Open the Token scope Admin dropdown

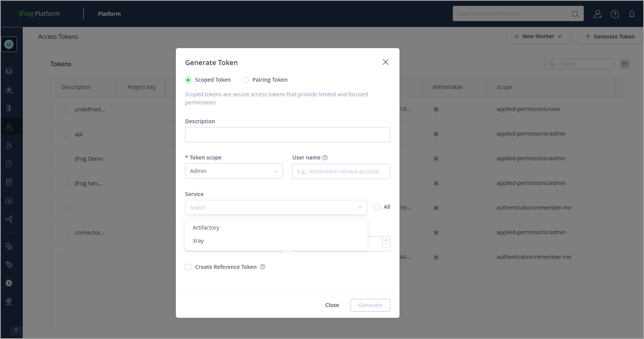234,171
